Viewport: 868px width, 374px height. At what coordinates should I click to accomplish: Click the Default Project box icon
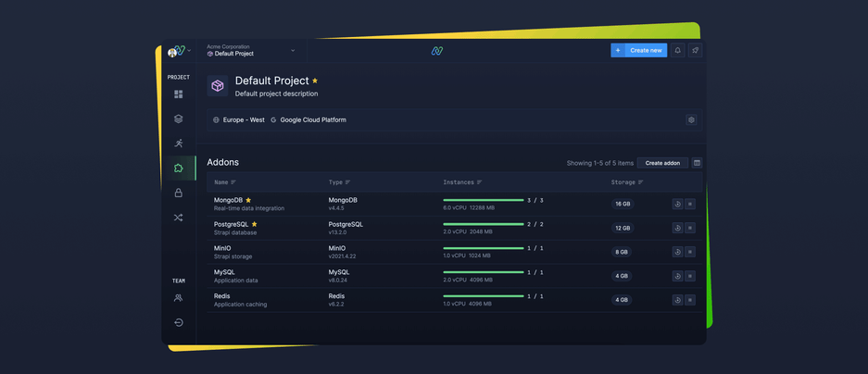coord(218,86)
